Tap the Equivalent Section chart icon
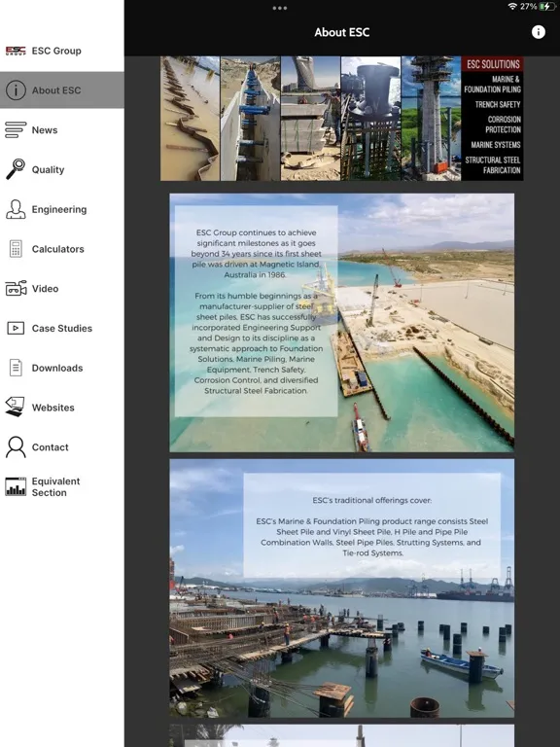 coord(16,486)
